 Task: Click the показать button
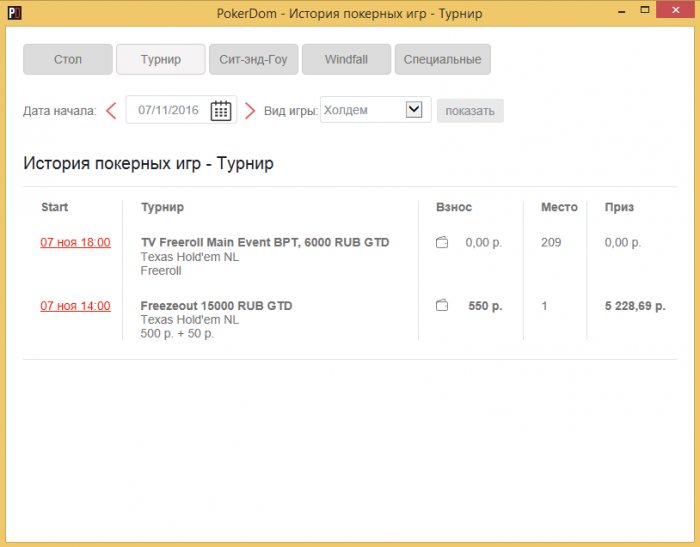[x=470, y=111]
